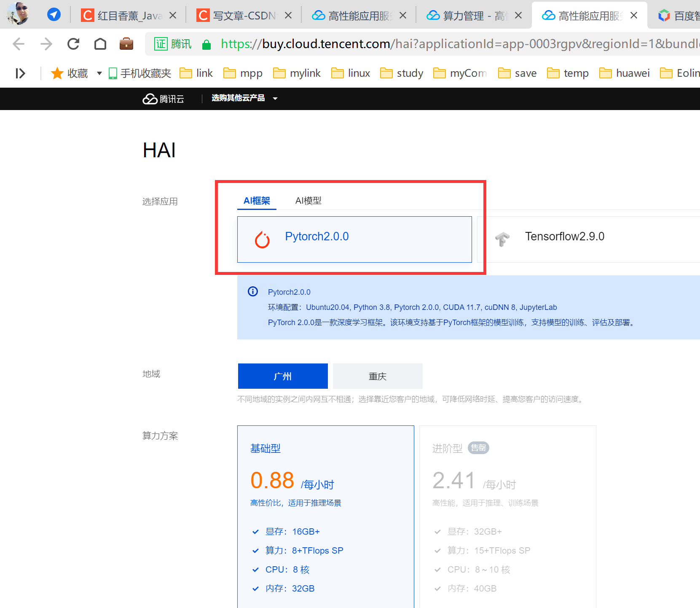700x608 pixels.
Task: Click the 0.88 hourly price
Action: pos(272,480)
